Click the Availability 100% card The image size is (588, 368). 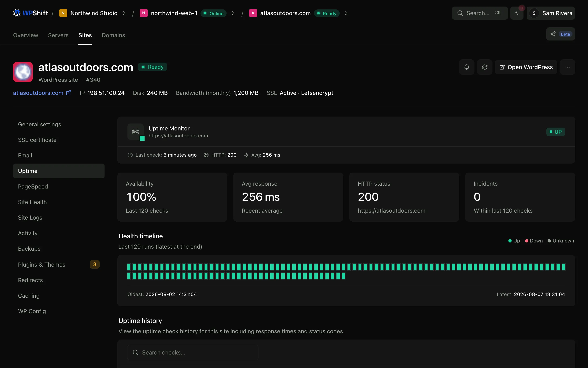tap(172, 197)
